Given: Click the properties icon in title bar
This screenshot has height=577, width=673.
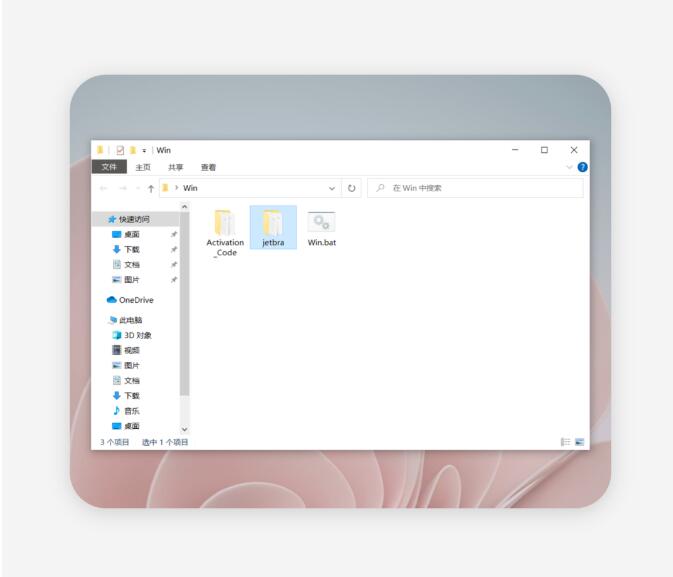Looking at the screenshot, I should point(121,151).
